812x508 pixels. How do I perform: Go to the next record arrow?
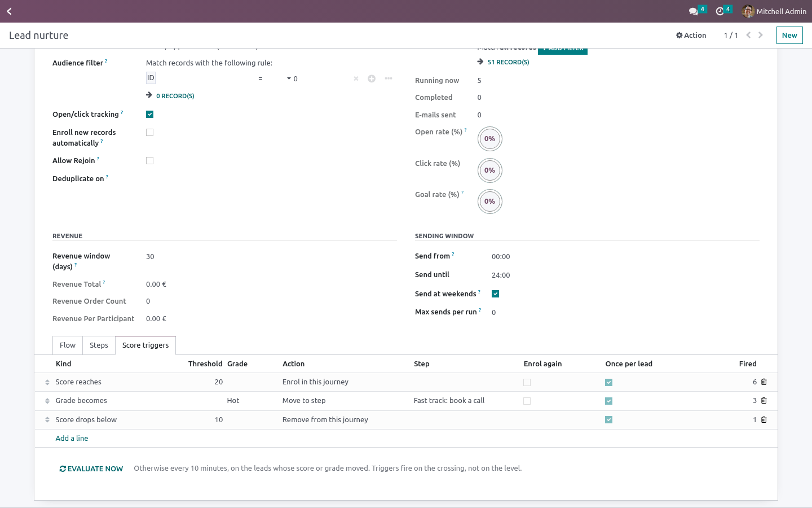761,35
